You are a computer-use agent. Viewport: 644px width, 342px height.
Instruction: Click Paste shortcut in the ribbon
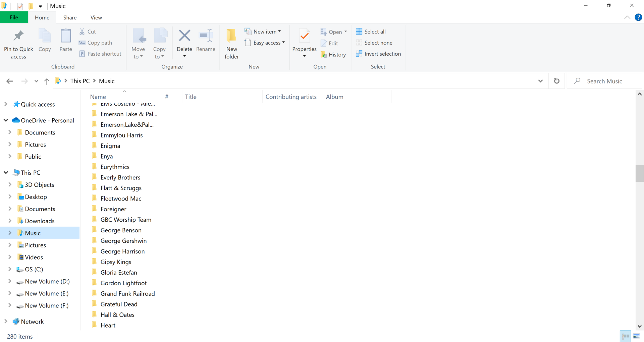(x=100, y=54)
